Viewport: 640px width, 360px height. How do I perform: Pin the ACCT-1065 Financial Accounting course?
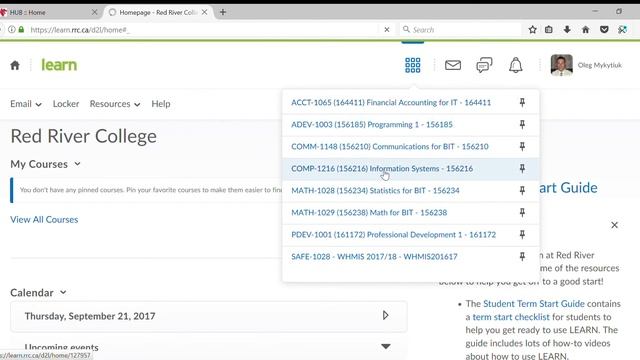[522, 102]
